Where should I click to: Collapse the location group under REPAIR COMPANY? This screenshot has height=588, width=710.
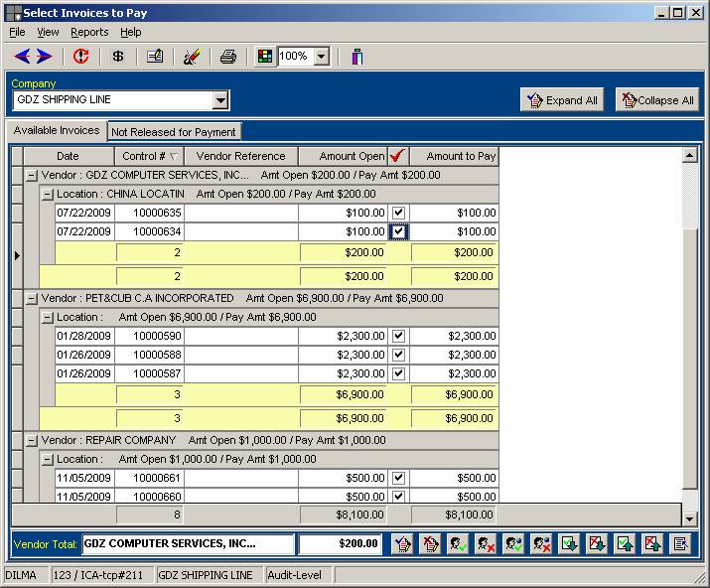[x=47, y=459]
